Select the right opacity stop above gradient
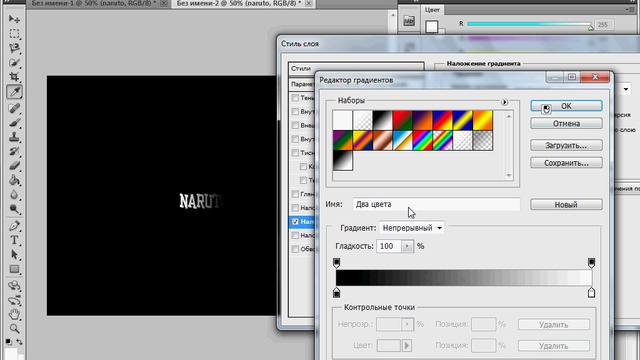Viewport: 640px width, 360px height. [x=591, y=262]
